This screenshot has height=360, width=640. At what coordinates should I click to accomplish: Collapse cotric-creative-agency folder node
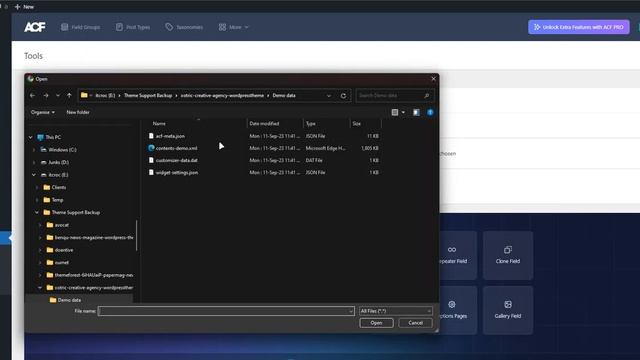40,287
